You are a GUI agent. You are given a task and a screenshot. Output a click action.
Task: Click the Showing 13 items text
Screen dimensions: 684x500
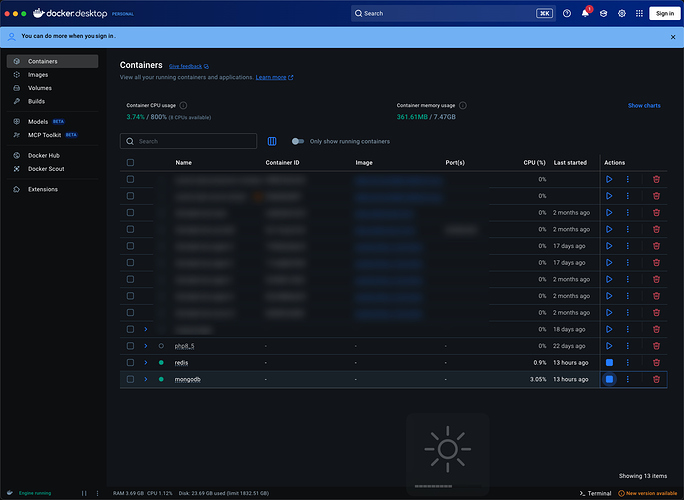643,476
